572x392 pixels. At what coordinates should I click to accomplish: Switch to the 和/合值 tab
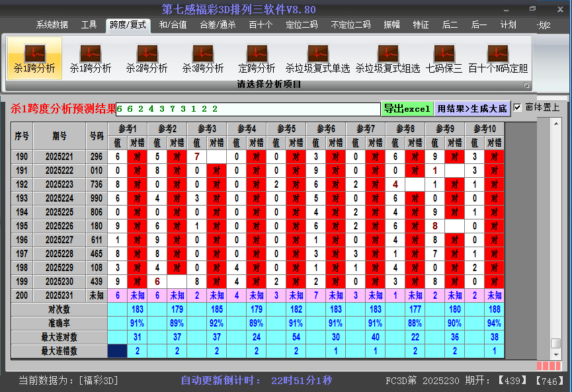[x=173, y=25]
